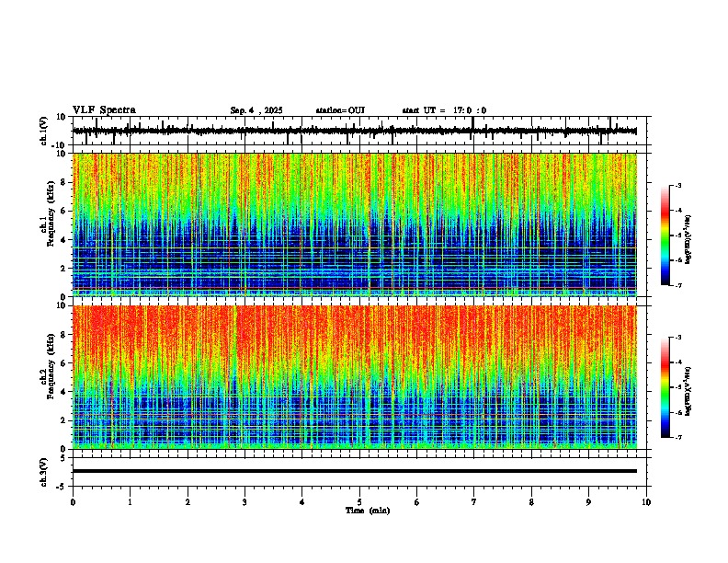Click the "ch.1(V)" waveform axis label
Screen dimensions: 728x563
pyautogui.click(x=44, y=131)
